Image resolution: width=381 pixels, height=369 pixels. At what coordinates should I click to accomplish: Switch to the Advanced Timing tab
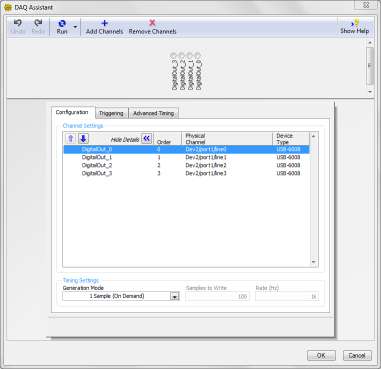[154, 113]
